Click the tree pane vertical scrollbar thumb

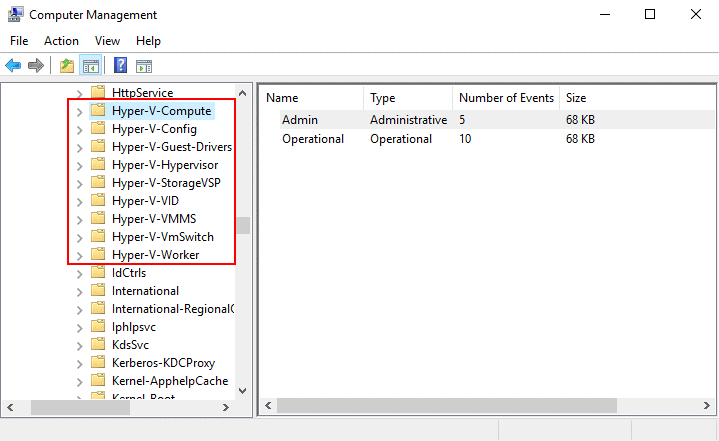[x=243, y=225]
